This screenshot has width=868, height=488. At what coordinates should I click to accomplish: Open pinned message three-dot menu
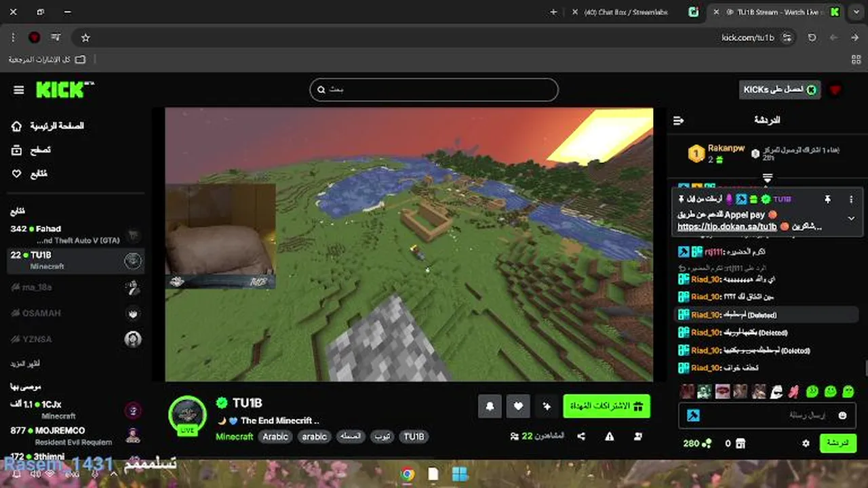click(x=851, y=199)
